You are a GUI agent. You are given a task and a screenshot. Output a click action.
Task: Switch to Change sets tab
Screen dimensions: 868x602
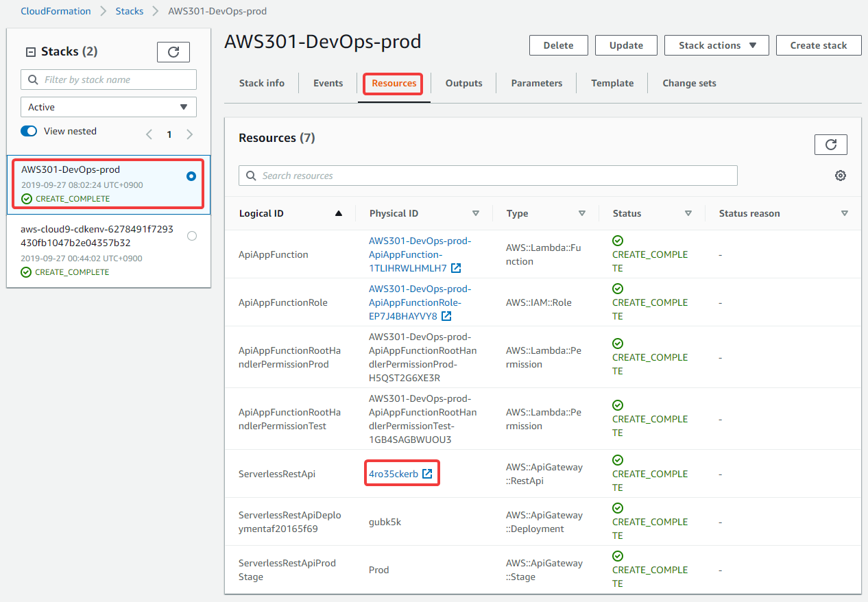(x=689, y=83)
